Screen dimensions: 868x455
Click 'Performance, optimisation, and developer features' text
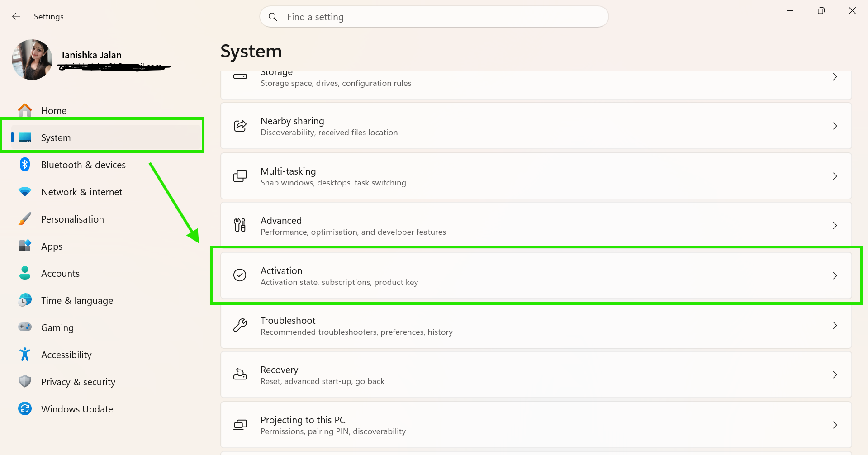click(x=353, y=232)
